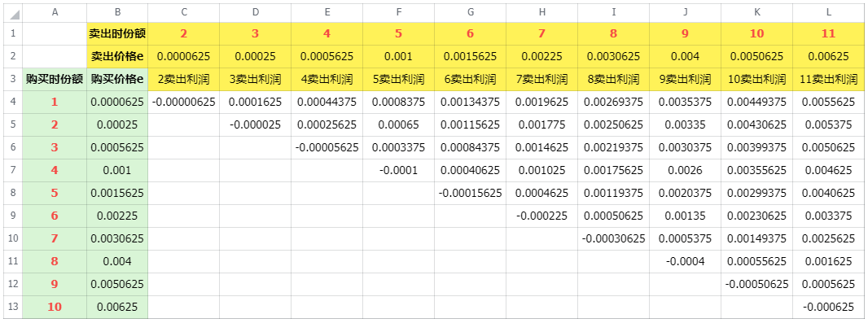Click cell showing 0.00230625
Image resolution: width=868 pixels, height=323 pixels.
(756, 216)
